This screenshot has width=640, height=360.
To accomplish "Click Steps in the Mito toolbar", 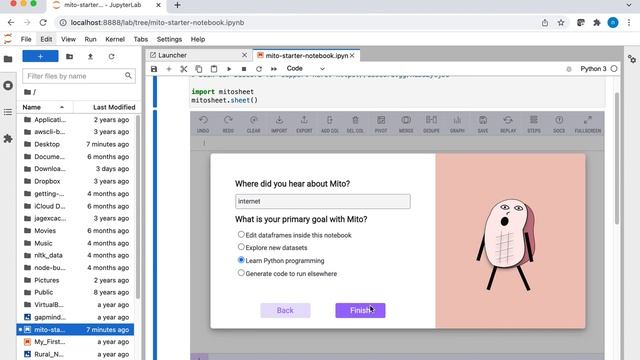I will pos(534,124).
